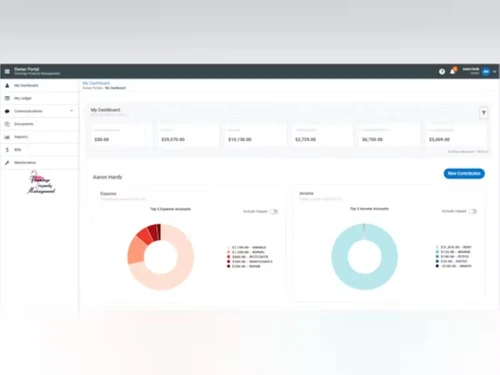The image size is (500, 375).
Task: Click the first expense legend swatch
Action: (x=229, y=247)
